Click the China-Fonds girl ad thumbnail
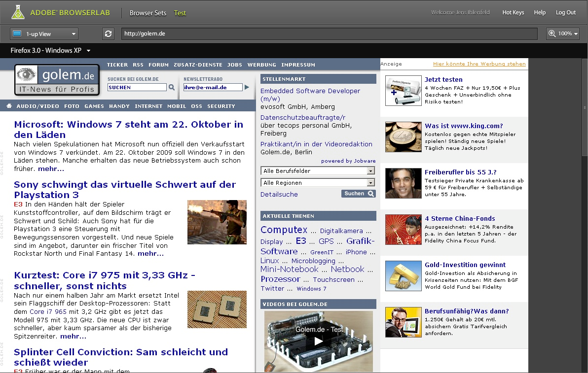Viewport: 588px width, 373px height. pyautogui.click(x=404, y=230)
